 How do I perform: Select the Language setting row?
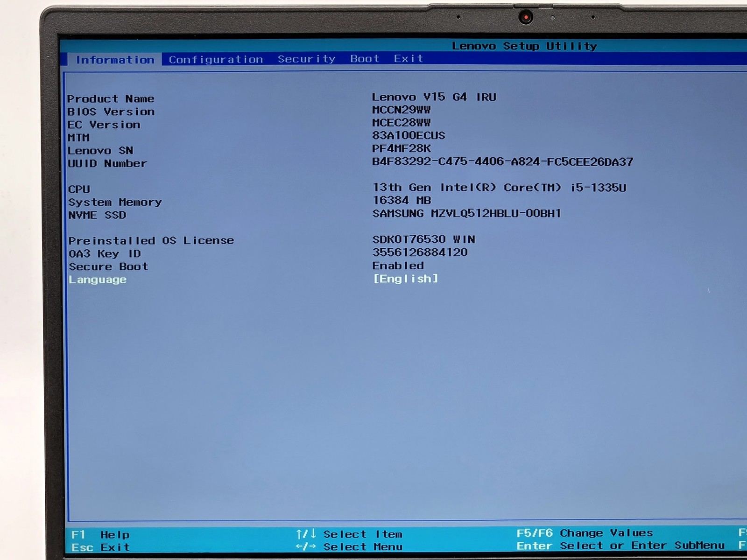(x=254, y=279)
